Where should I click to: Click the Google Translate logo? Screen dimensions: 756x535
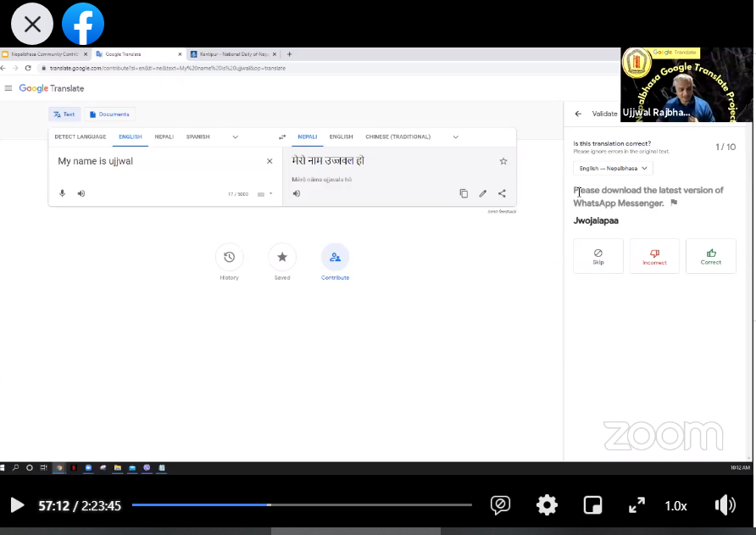tap(52, 88)
